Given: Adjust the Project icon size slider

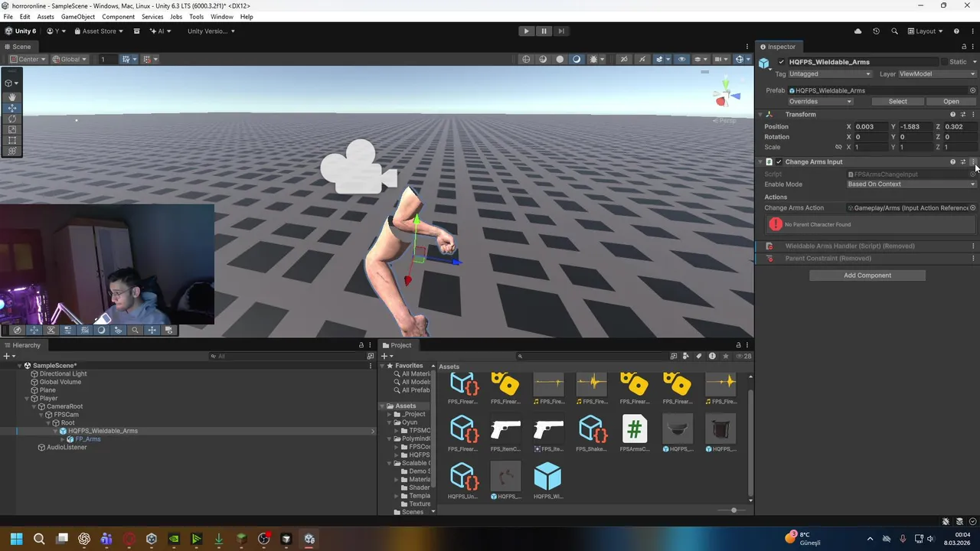Looking at the screenshot, I should (x=733, y=510).
